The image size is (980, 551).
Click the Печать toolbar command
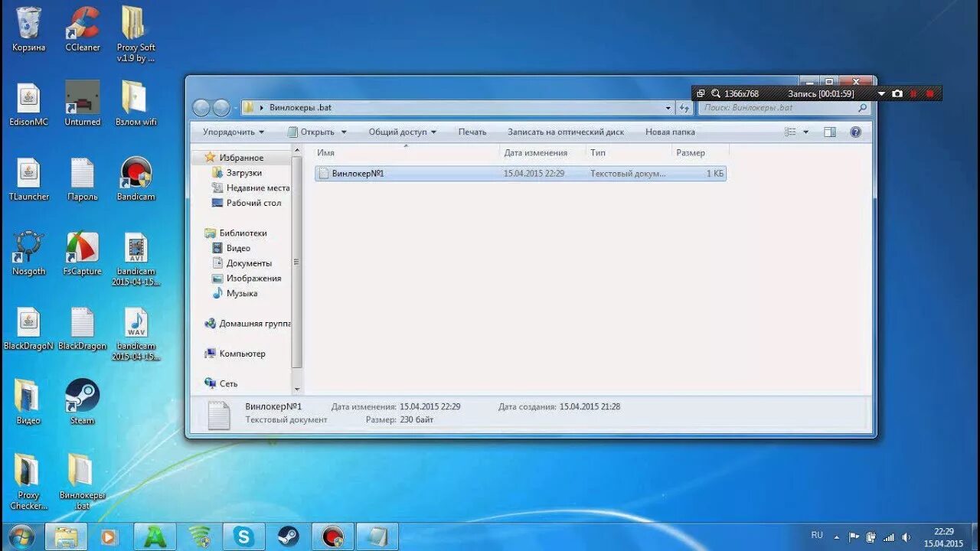(472, 132)
